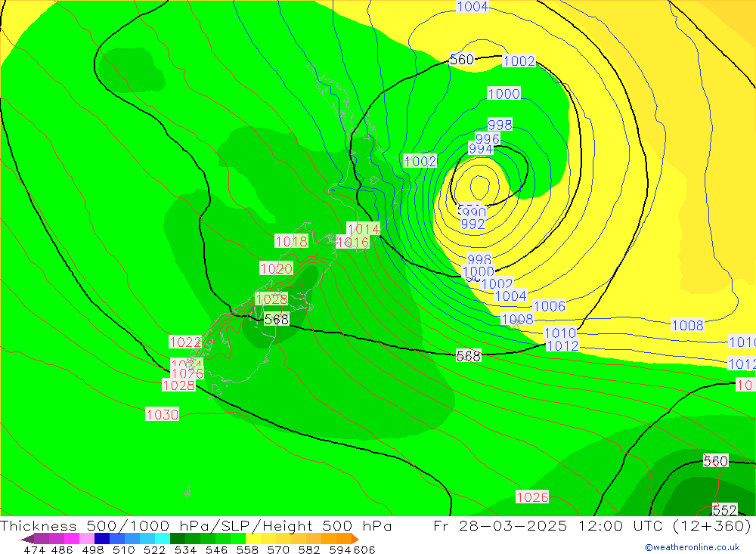Click the legend value '474'

pyautogui.click(x=34, y=549)
